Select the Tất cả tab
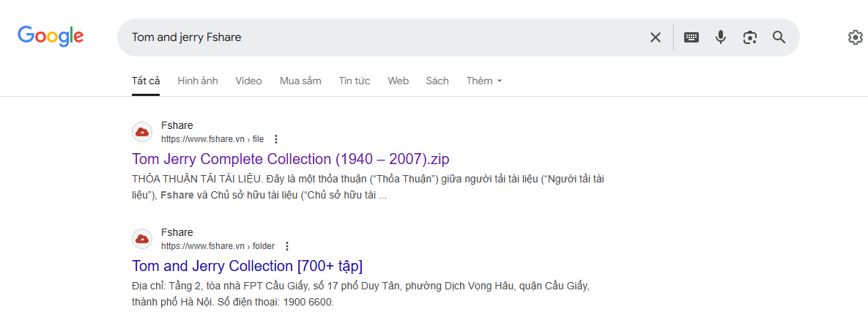Image resolution: width=868 pixels, height=326 pixels. point(146,81)
